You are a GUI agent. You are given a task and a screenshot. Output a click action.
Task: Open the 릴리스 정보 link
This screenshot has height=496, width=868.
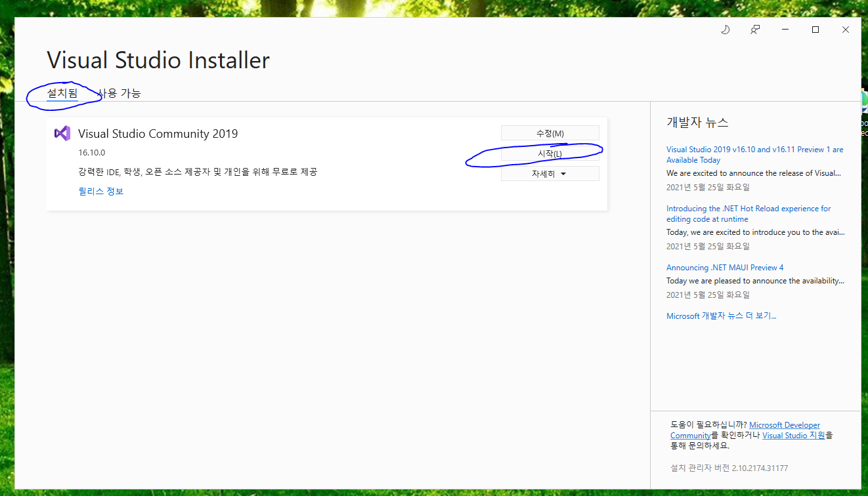pos(101,191)
